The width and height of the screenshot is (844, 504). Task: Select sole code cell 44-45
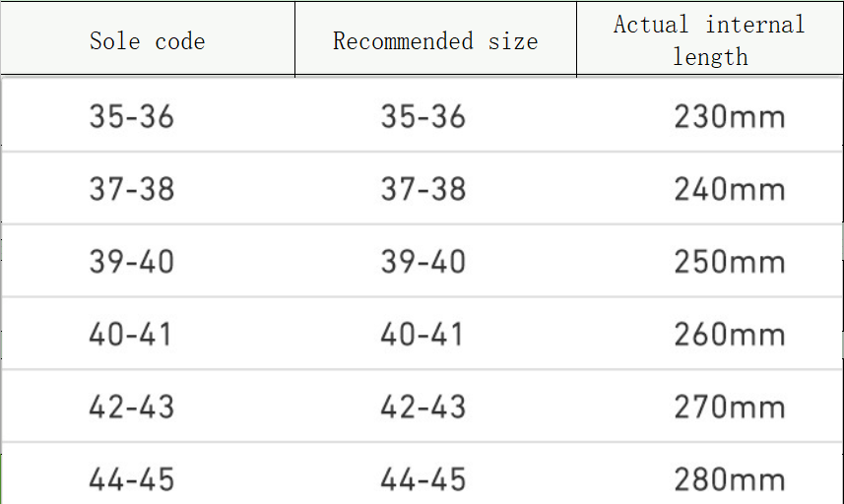[131, 479]
